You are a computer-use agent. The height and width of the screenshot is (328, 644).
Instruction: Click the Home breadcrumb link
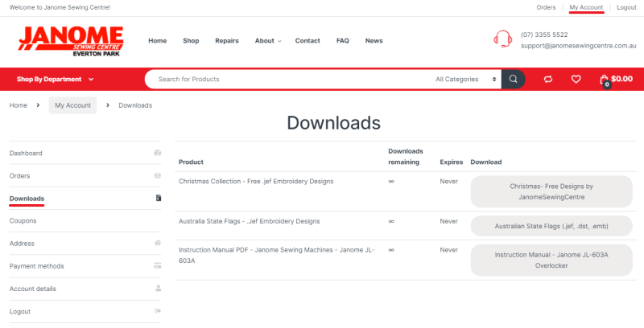coord(18,105)
